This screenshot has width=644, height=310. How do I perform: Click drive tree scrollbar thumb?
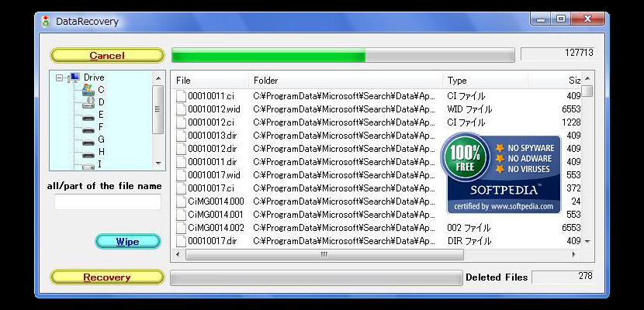tap(158, 109)
